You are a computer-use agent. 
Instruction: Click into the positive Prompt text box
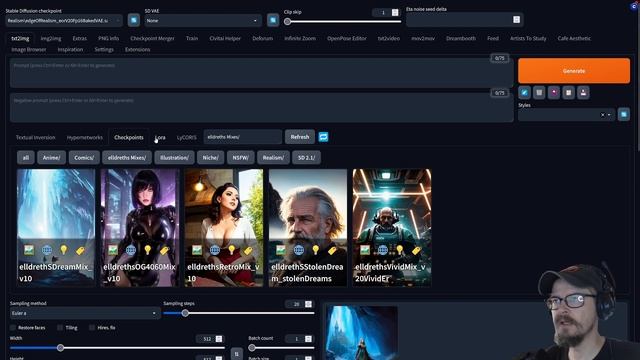click(261, 73)
